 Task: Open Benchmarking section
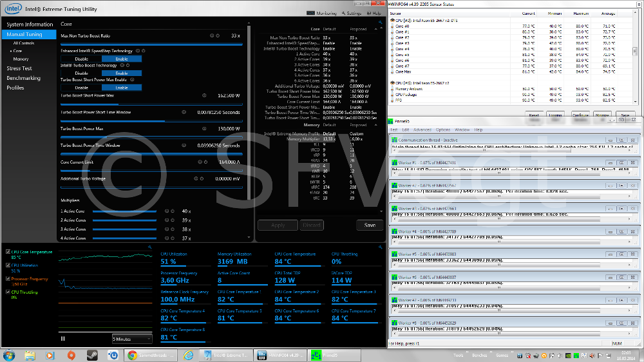pos(23,78)
